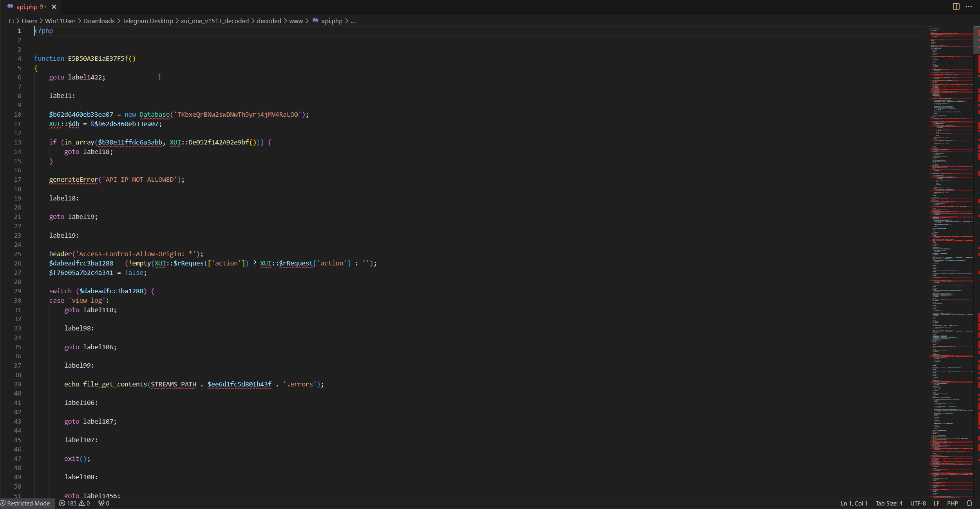Click 'label106:' on line 41

tap(81, 403)
